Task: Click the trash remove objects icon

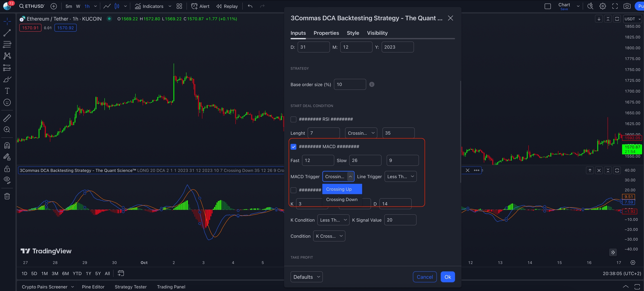Action: click(7, 196)
